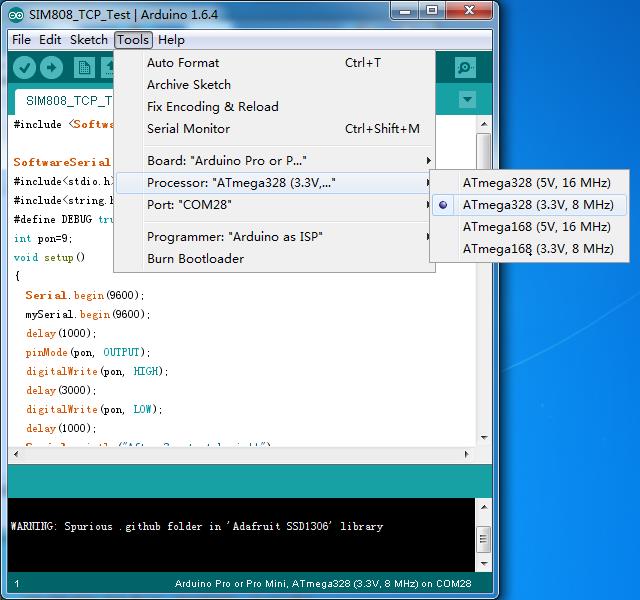Click the Arduino infinity logo in title bar
Viewport: 640px width, 600px height.
tap(16, 15)
